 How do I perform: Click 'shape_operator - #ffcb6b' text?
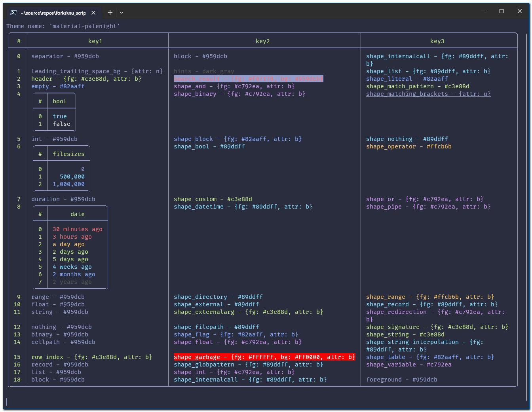tap(409, 146)
